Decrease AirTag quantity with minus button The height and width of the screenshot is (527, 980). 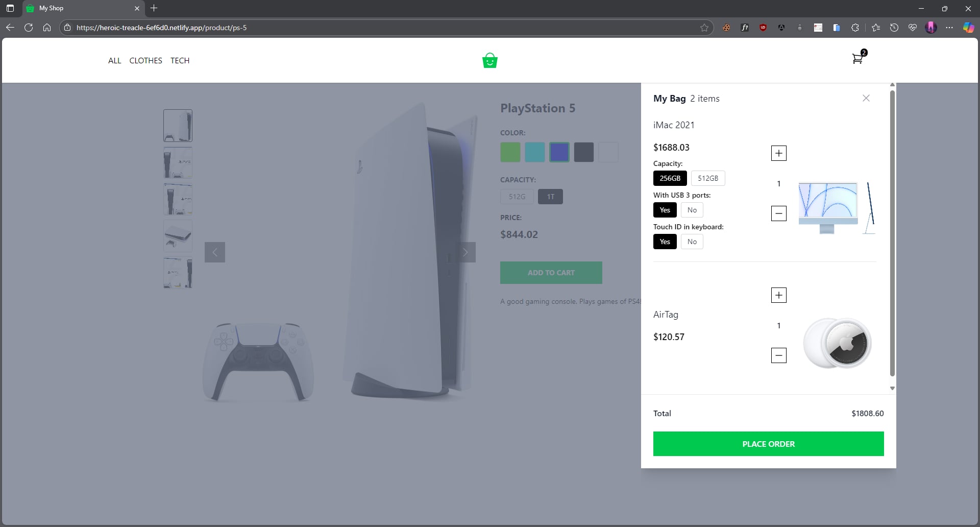click(778, 355)
